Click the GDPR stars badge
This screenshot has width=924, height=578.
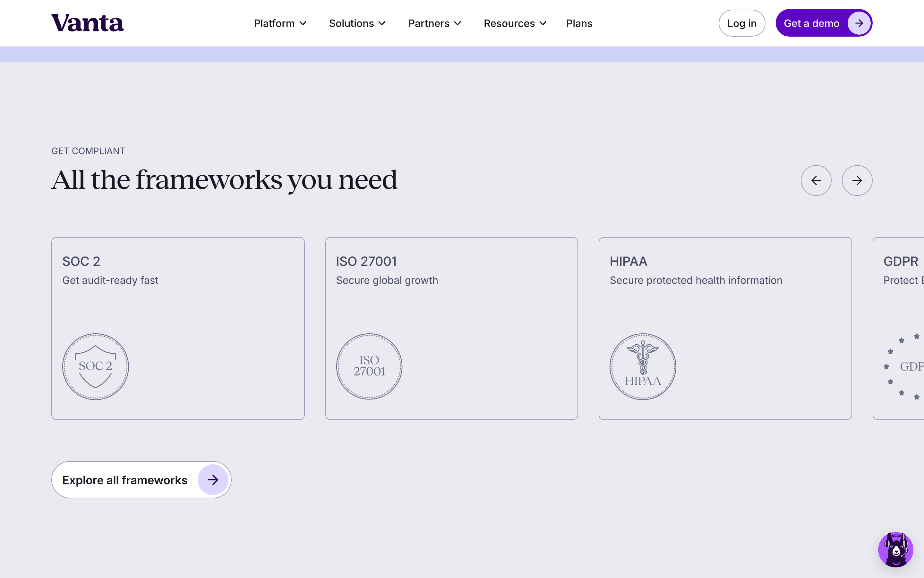(904, 367)
